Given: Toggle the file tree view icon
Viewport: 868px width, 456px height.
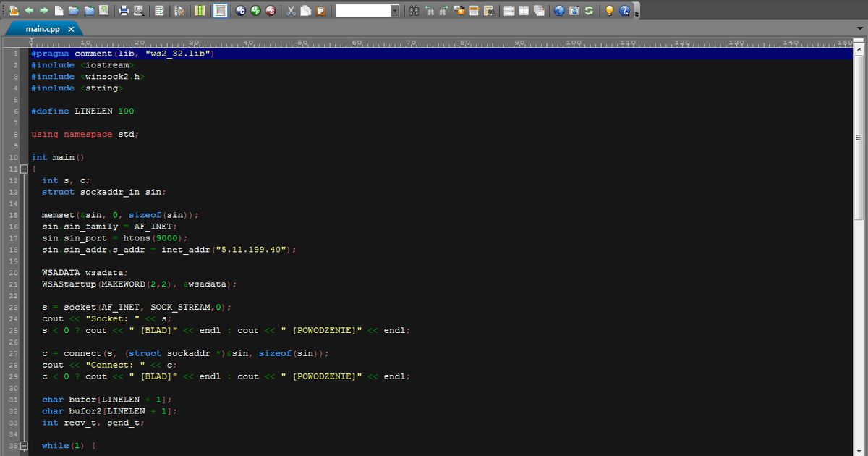Looking at the screenshot, I should click(x=14, y=11).
